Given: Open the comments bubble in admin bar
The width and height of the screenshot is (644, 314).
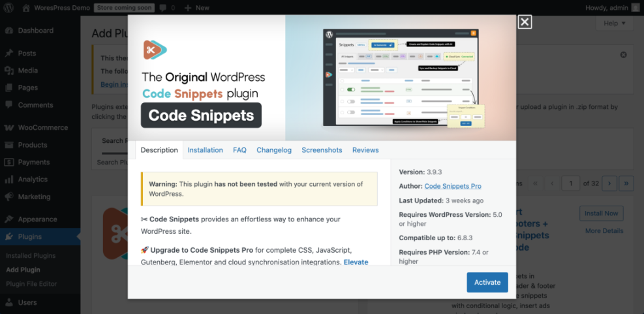Looking at the screenshot, I should pyautogui.click(x=167, y=7).
